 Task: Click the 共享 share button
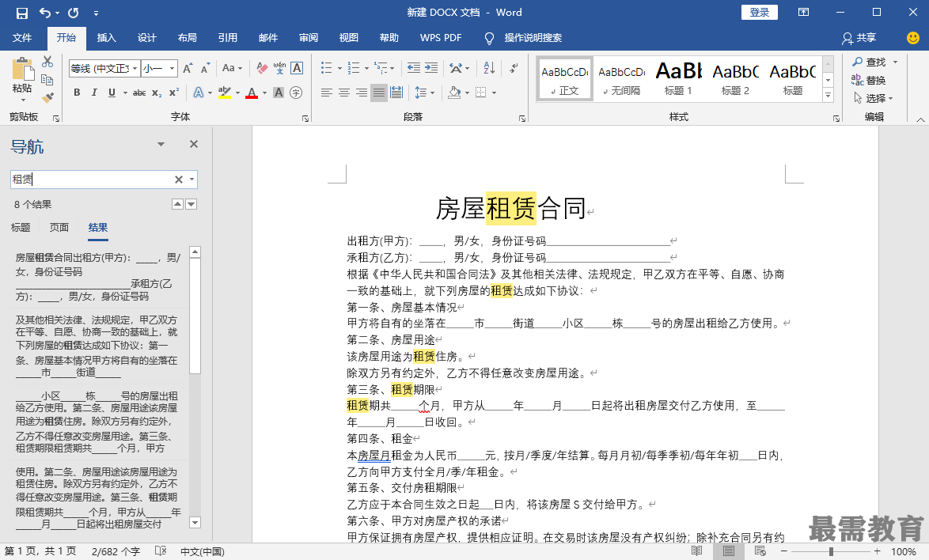point(859,38)
